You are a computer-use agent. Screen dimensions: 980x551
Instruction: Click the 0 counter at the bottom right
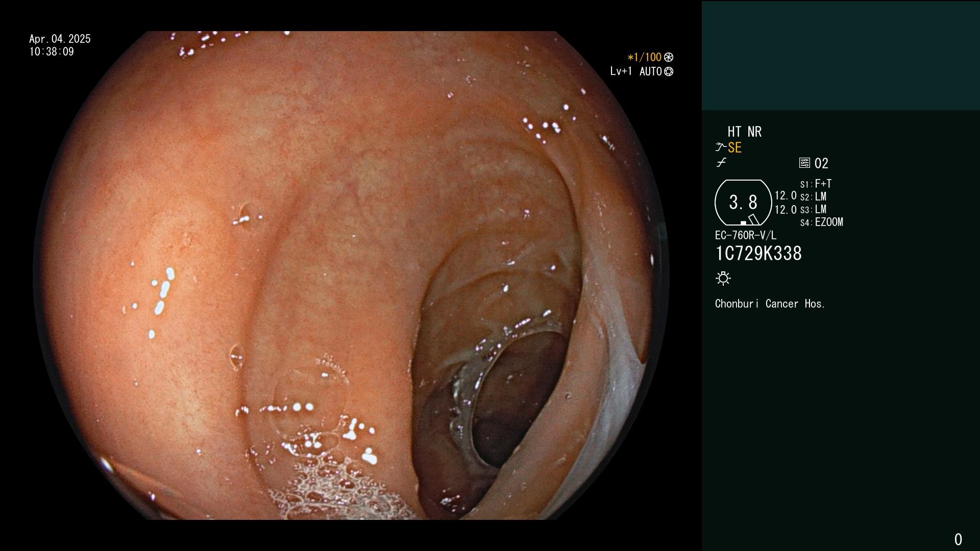pos(958,539)
